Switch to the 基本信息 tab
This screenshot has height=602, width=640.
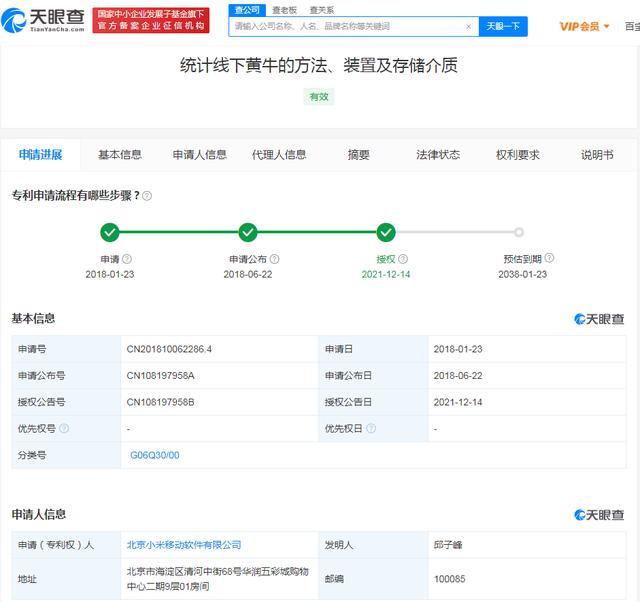(120, 155)
